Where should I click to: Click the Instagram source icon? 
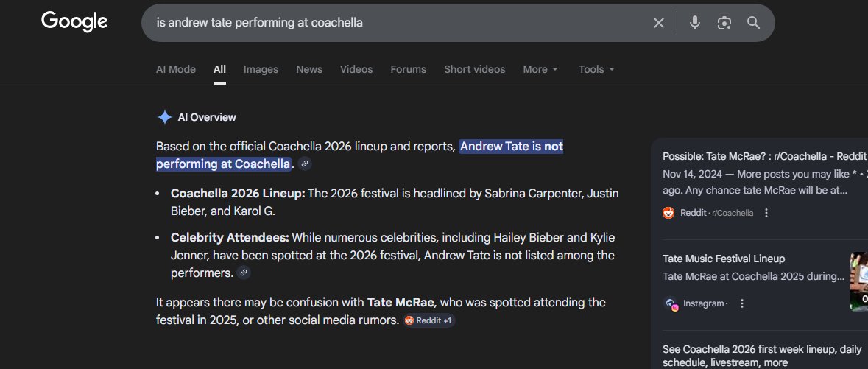tap(671, 304)
